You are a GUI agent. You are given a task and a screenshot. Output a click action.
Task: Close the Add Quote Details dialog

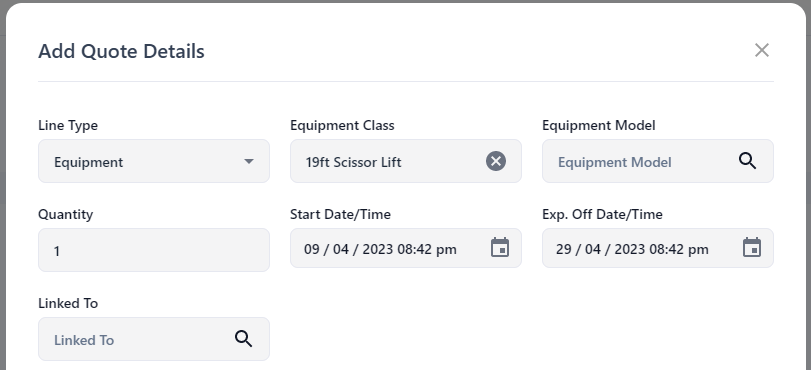click(761, 50)
